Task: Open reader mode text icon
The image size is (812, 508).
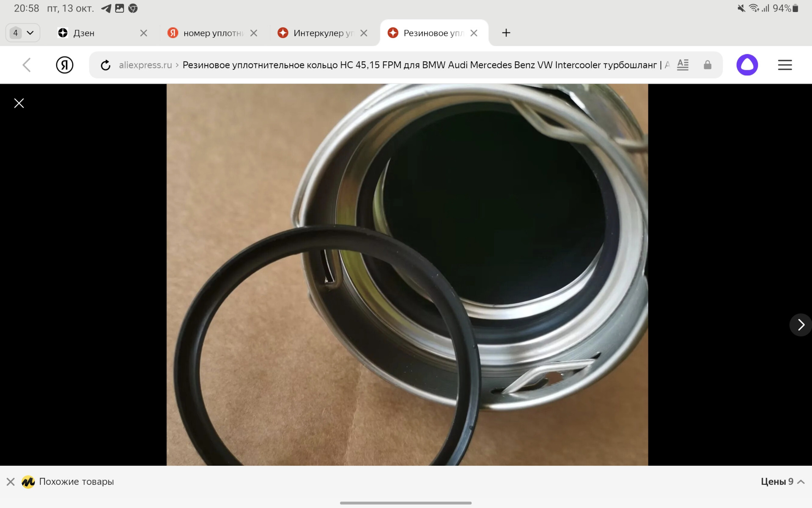Action: pos(683,65)
